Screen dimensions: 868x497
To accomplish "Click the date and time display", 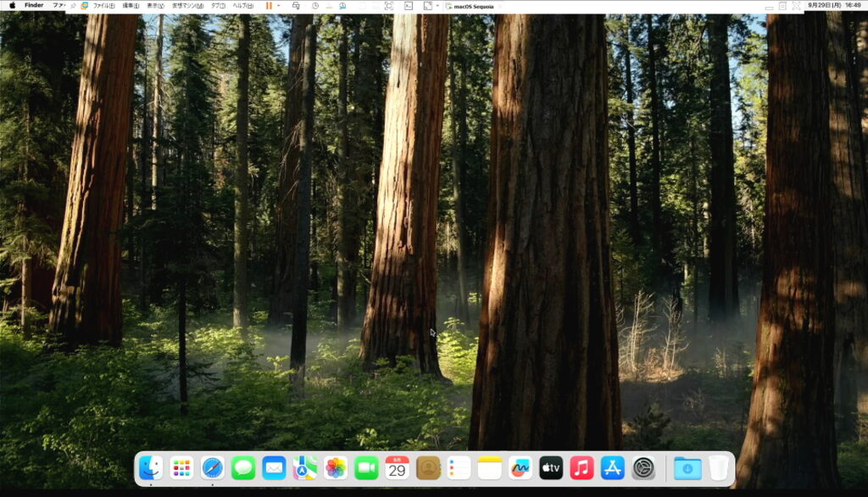I will coord(834,5).
